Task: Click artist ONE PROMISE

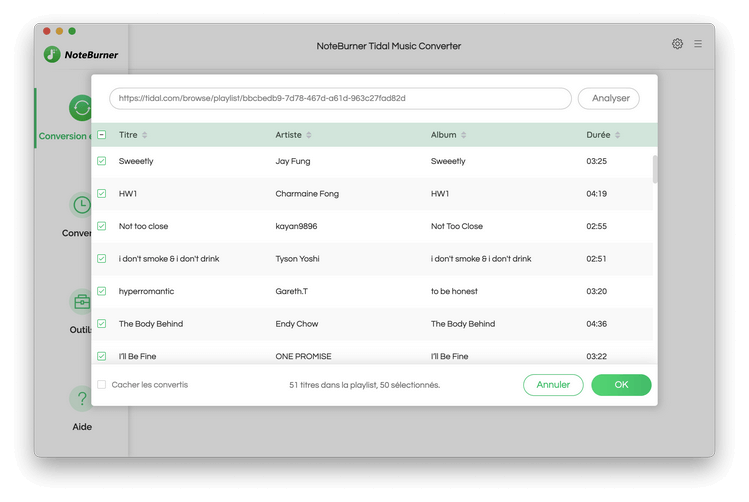Action: tap(303, 356)
